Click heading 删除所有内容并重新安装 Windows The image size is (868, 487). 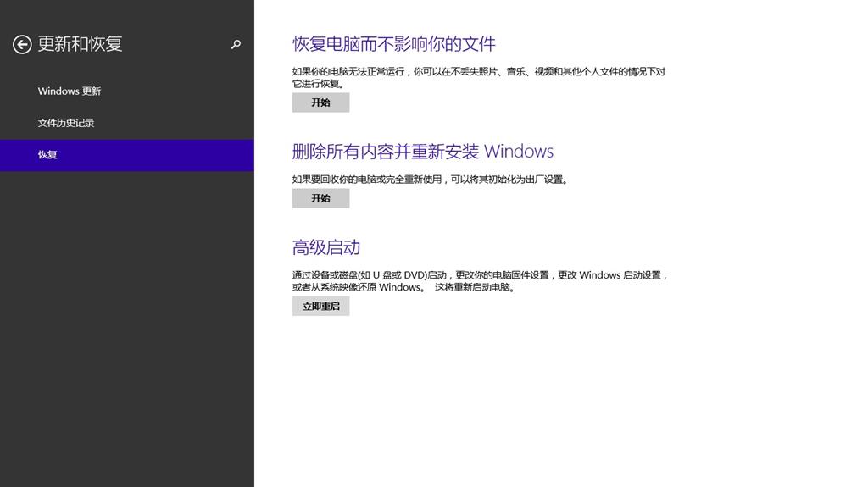[423, 151]
